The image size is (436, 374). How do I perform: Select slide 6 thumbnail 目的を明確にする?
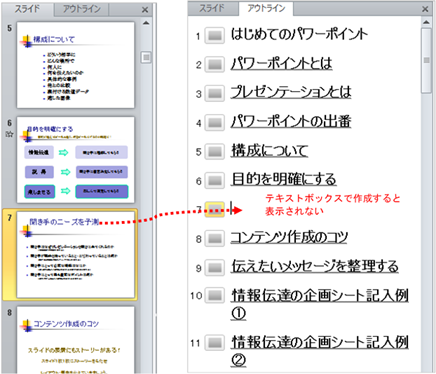76,160
